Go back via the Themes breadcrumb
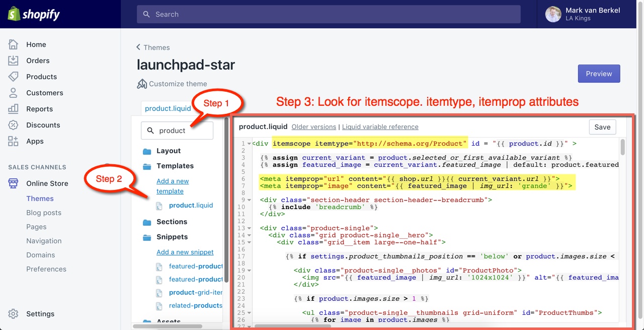 pyautogui.click(x=153, y=47)
